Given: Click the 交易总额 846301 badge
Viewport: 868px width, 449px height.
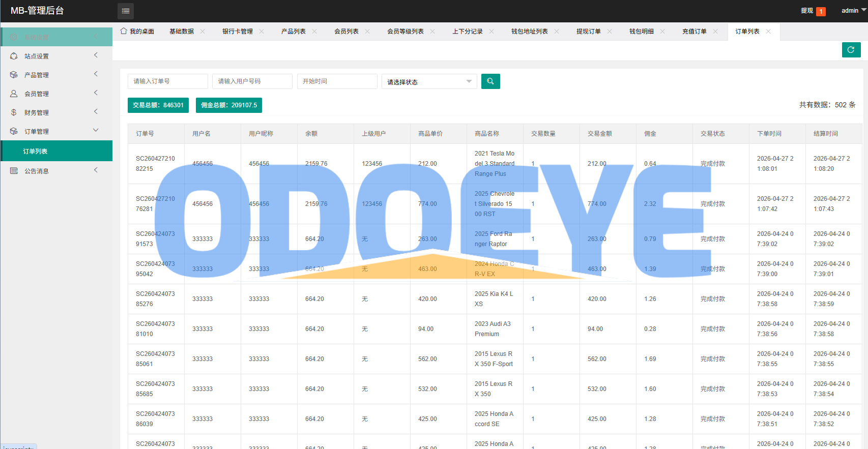Looking at the screenshot, I should click(158, 105).
